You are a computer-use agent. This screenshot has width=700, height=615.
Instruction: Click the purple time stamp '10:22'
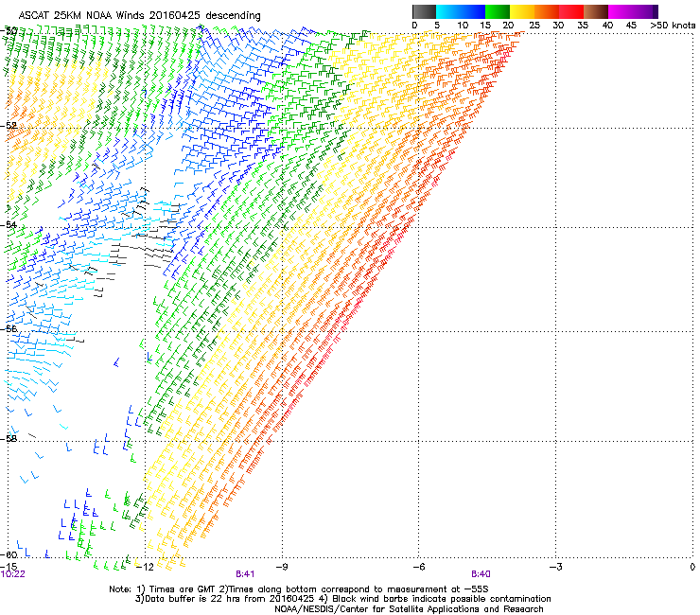13,574
